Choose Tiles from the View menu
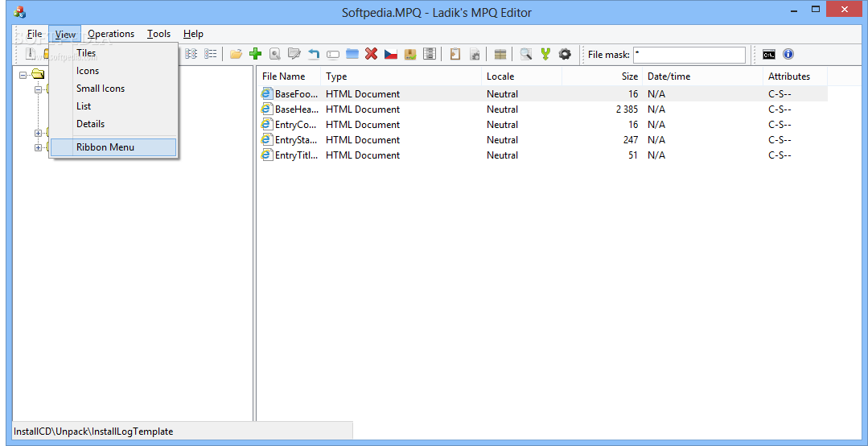 [x=113, y=53]
